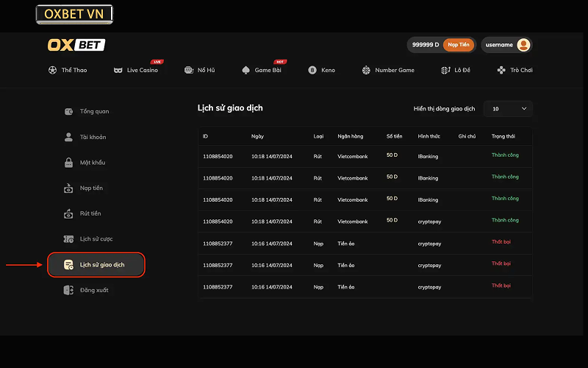Click the spade icon for Game Bài

[245, 70]
